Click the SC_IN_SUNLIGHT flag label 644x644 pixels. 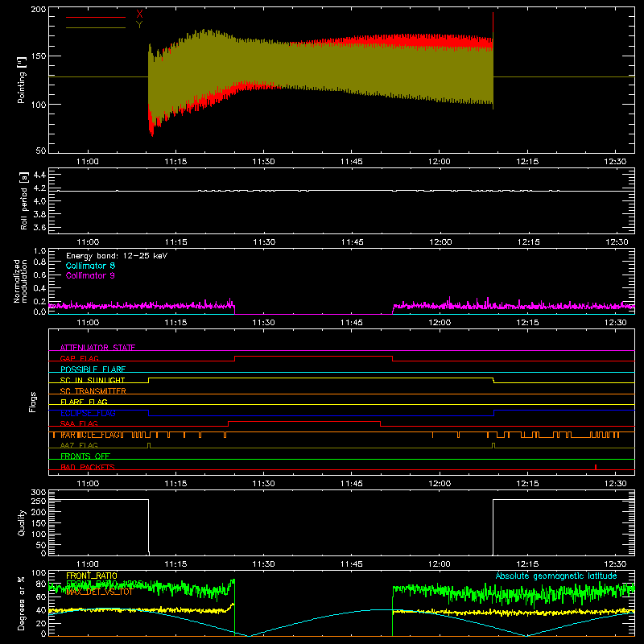[93, 380]
